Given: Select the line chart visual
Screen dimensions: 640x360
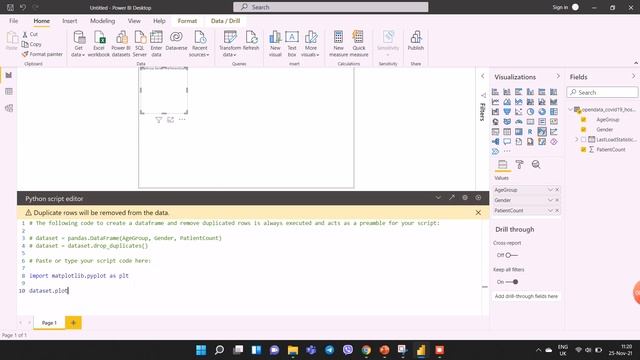Looking at the screenshot, I should [495, 102].
